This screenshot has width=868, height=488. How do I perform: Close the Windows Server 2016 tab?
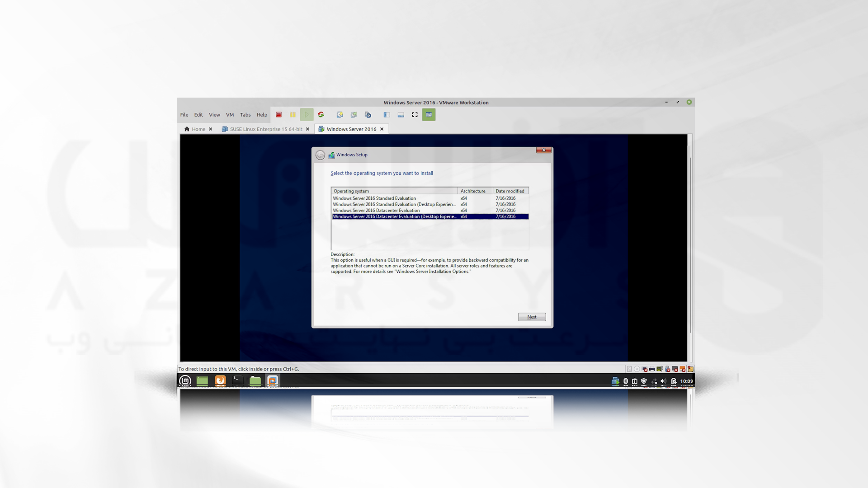point(382,129)
